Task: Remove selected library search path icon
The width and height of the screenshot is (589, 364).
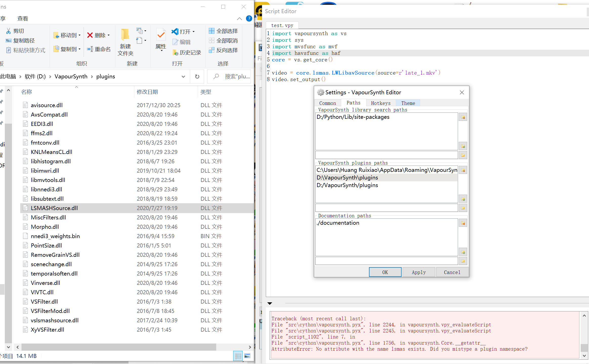Action: coord(463,117)
